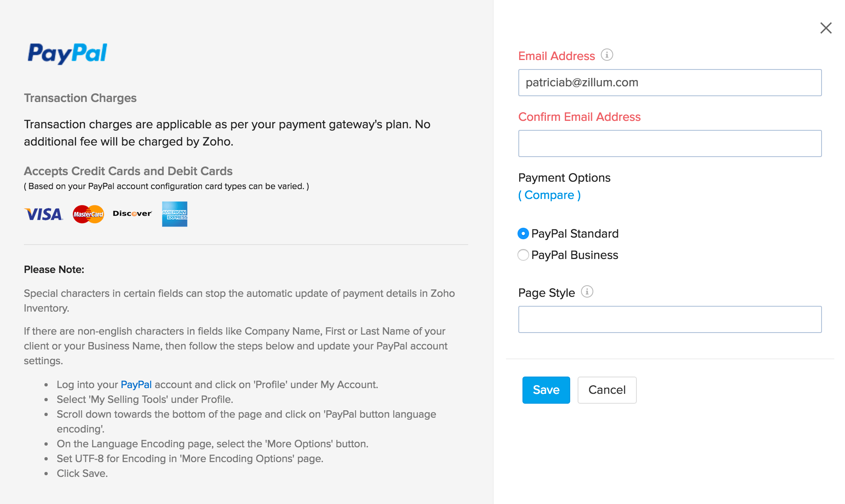Image resolution: width=845 pixels, height=504 pixels.
Task: Focus the Email Address input field
Action: (670, 83)
